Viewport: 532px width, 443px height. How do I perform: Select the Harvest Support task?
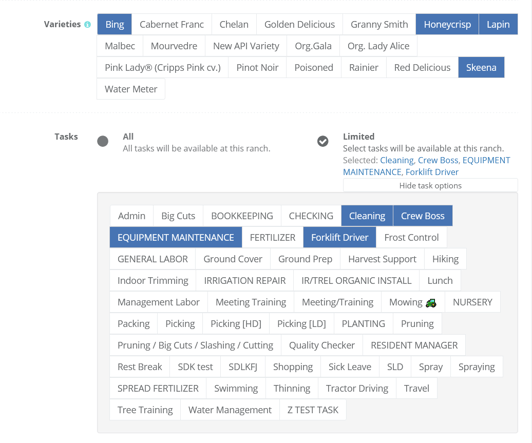pos(382,259)
